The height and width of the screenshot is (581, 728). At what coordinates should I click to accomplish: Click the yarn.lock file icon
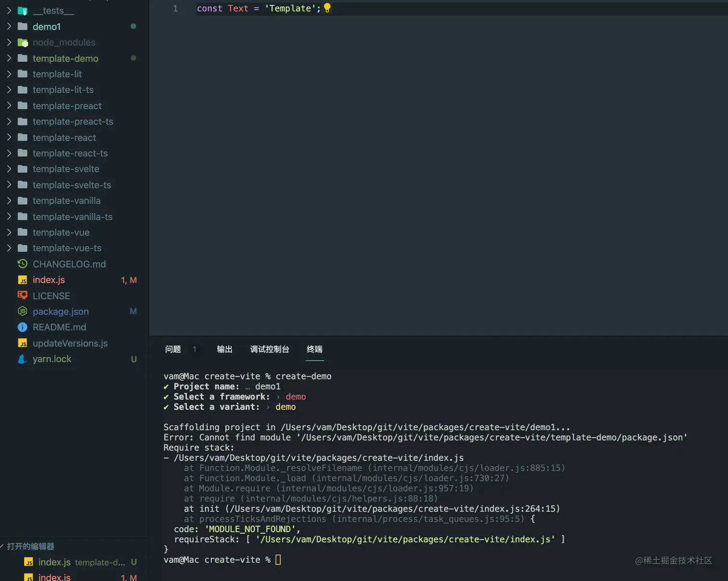pyautogui.click(x=22, y=359)
